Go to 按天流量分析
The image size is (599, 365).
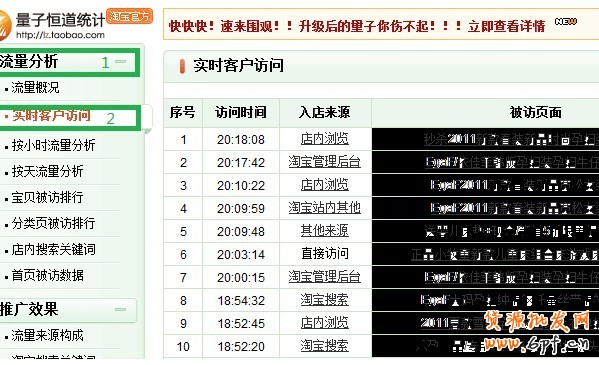pos(47,171)
